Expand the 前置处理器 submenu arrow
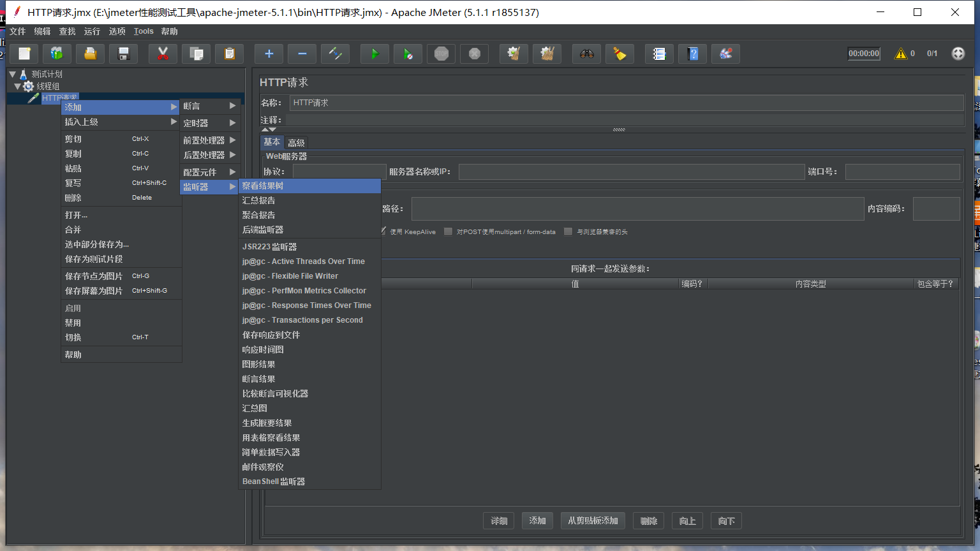 [233, 140]
